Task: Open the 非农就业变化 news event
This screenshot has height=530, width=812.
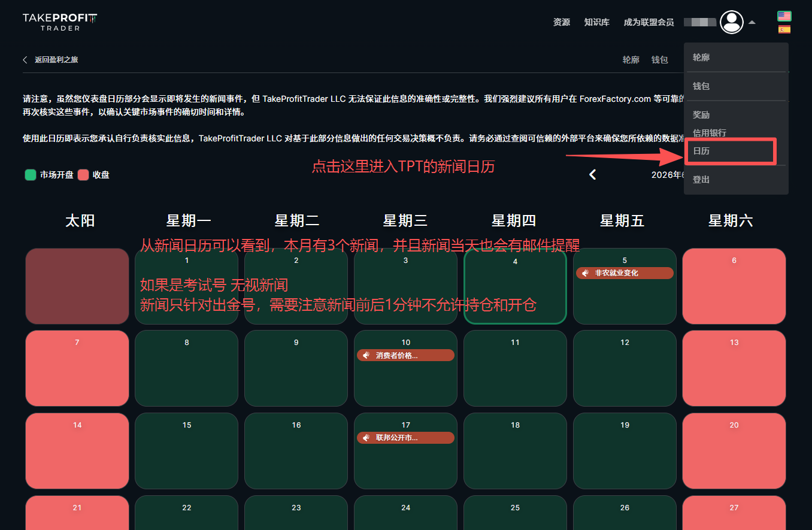Action: pyautogui.click(x=625, y=273)
